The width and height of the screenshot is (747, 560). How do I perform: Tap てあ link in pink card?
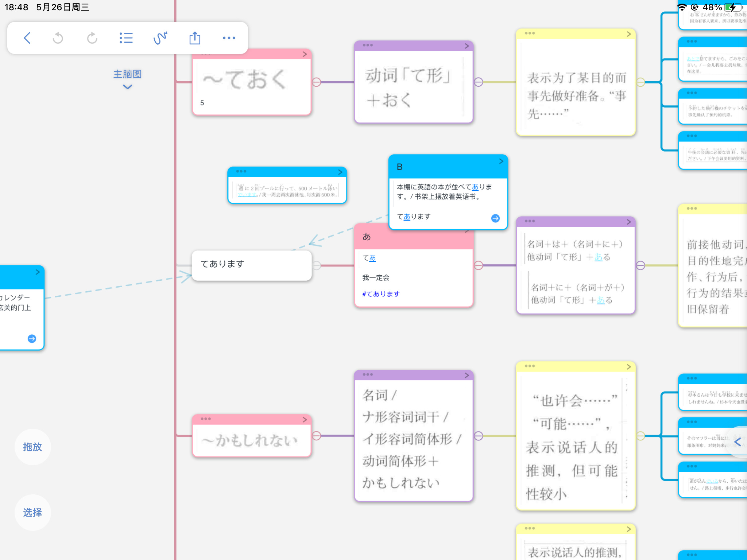[369, 258]
